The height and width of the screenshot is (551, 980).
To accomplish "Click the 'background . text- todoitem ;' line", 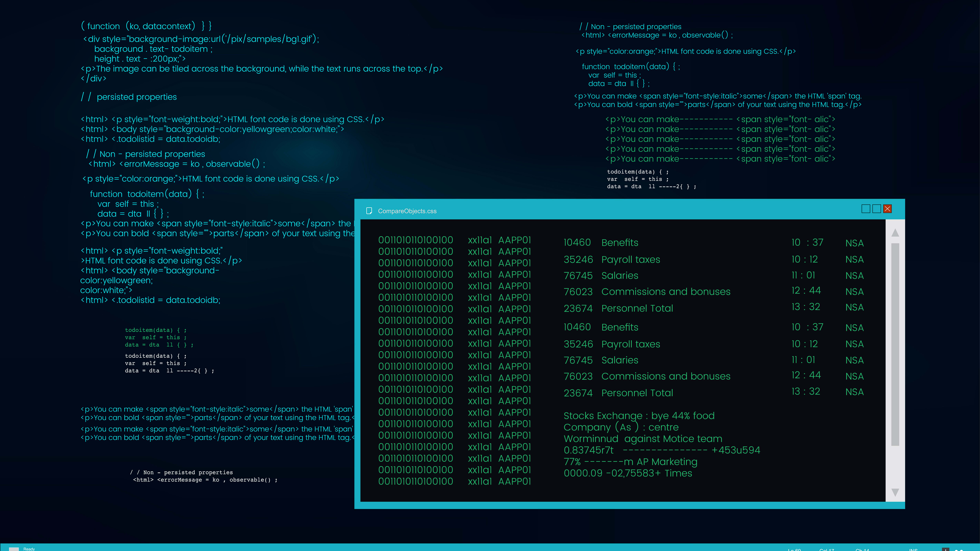I will tap(153, 49).
